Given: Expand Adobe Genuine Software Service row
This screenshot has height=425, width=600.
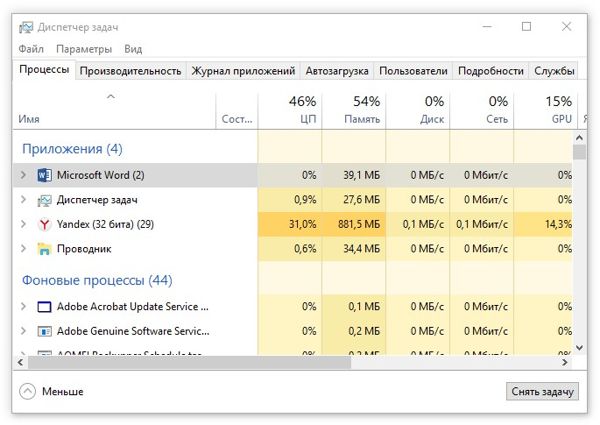Looking at the screenshot, I should pyautogui.click(x=23, y=331).
